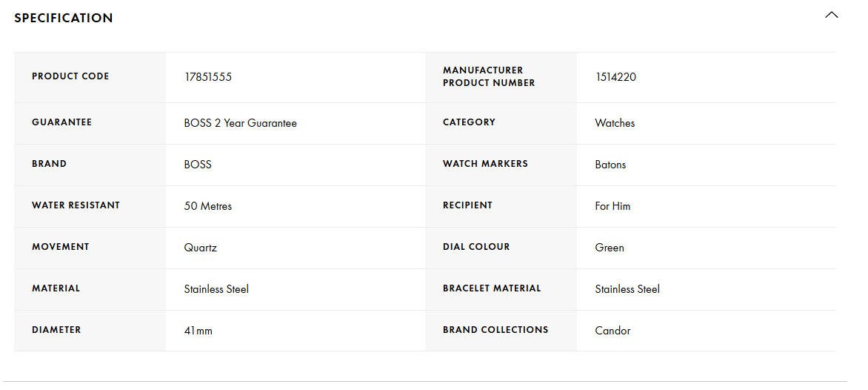Click the Quartz movement value
The width and height of the screenshot is (868, 390).
(201, 248)
